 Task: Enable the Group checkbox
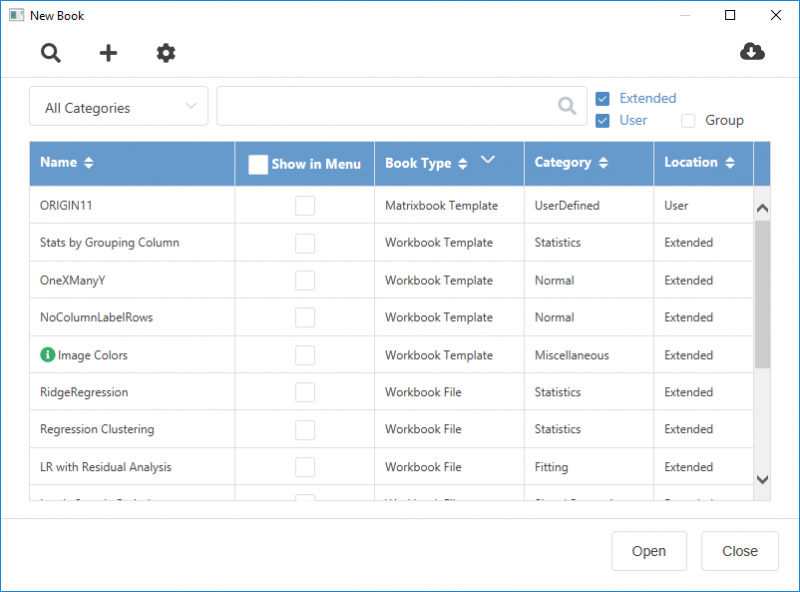point(688,121)
